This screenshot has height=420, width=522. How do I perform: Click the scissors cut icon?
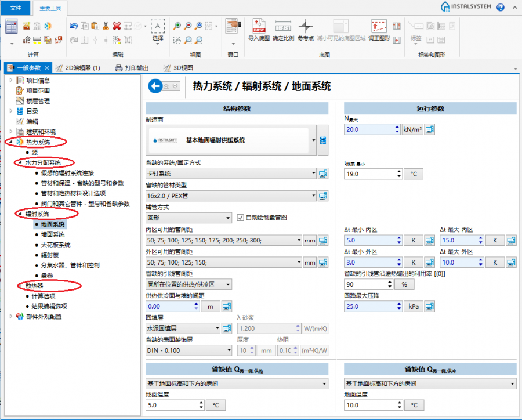click(x=106, y=26)
